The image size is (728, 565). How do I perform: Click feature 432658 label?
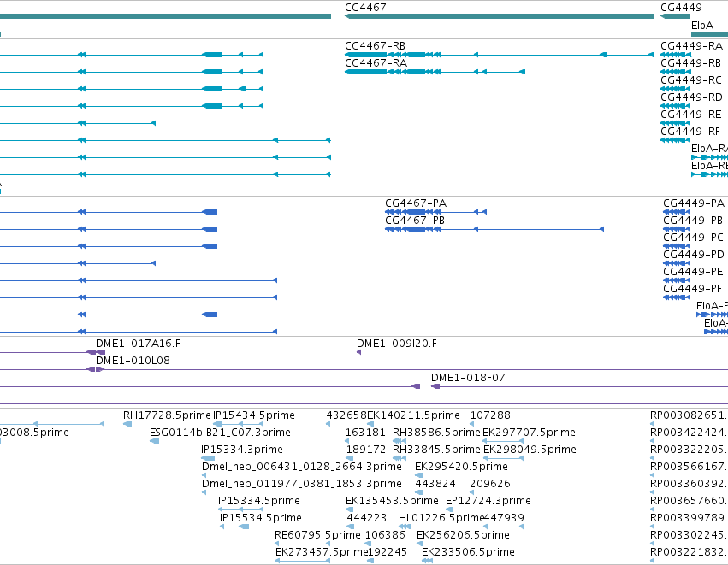[346, 415]
